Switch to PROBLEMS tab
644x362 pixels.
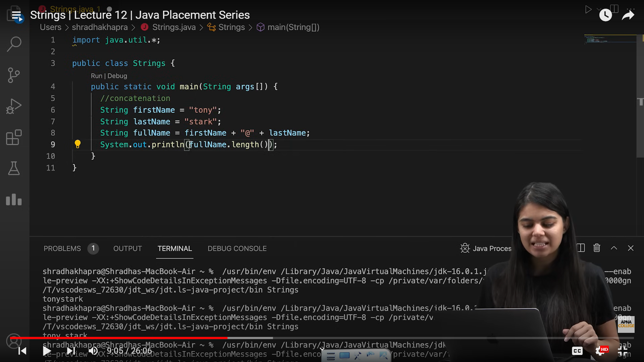62,249
